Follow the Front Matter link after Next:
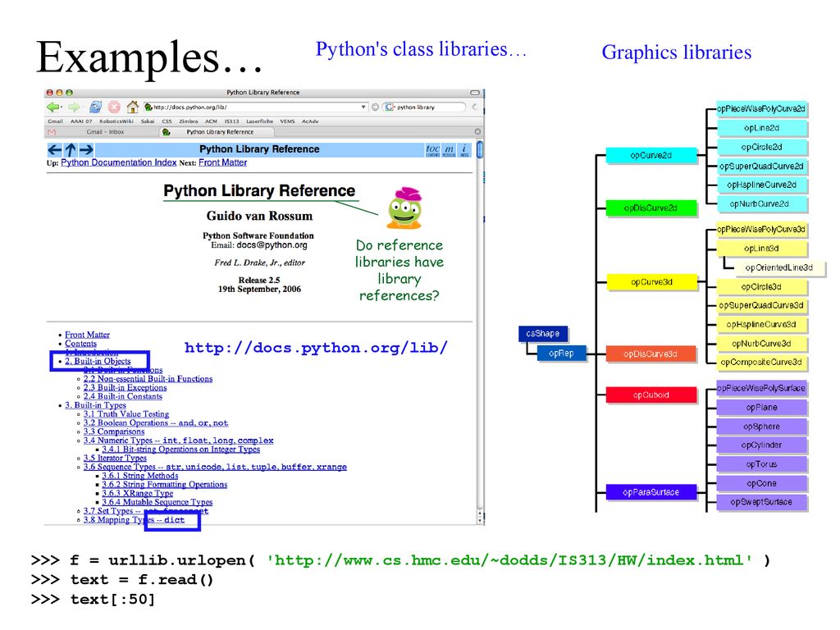 223,162
